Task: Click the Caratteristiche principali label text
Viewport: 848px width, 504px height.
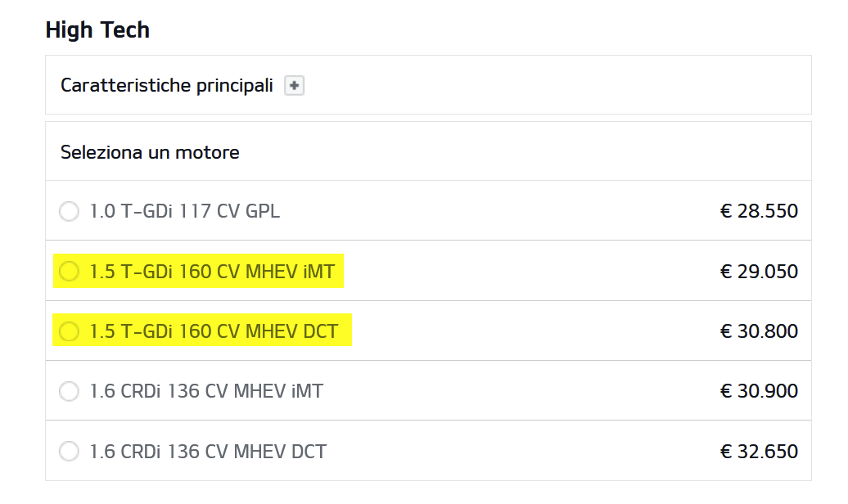Action: click(167, 85)
